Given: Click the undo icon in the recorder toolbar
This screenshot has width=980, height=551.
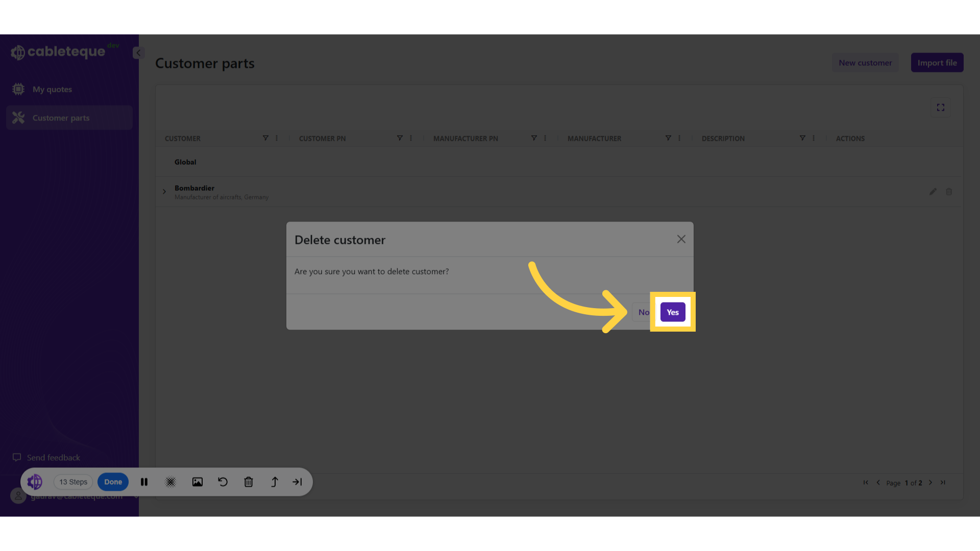Looking at the screenshot, I should [x=223, y=482].
